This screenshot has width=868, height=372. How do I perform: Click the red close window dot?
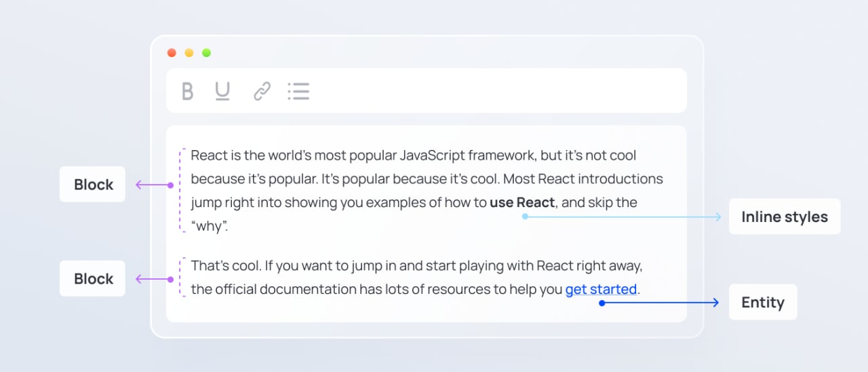(172, 53)
